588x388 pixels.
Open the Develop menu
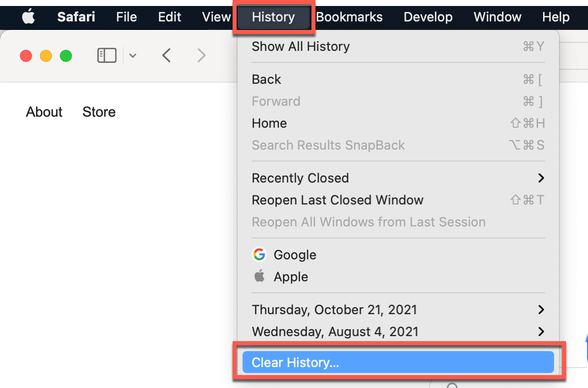click(x=428, y=16)
